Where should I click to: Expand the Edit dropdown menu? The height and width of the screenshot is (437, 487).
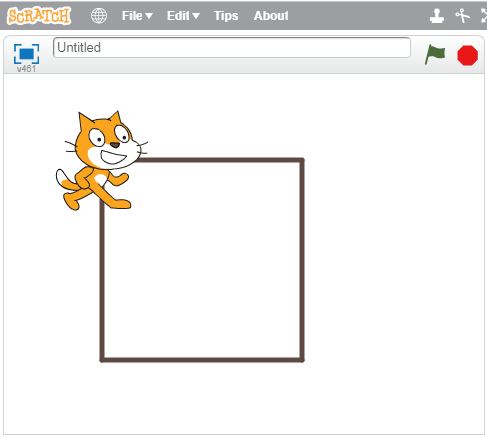point(183,16)
